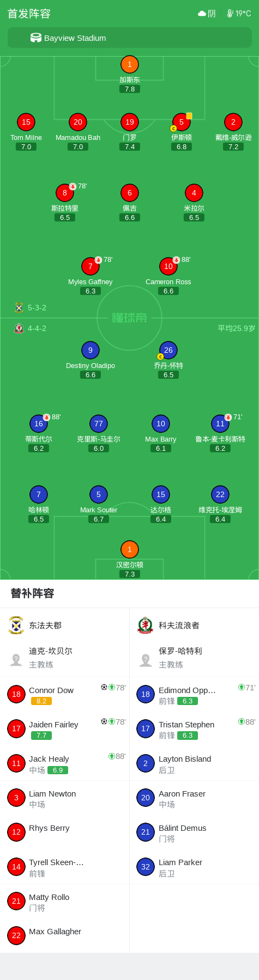The width and height of the screenshot is (259, 980).
Task: Tap goalkeeper 汉密尔顿 orange jersey icon
Action: click(130, 550)
